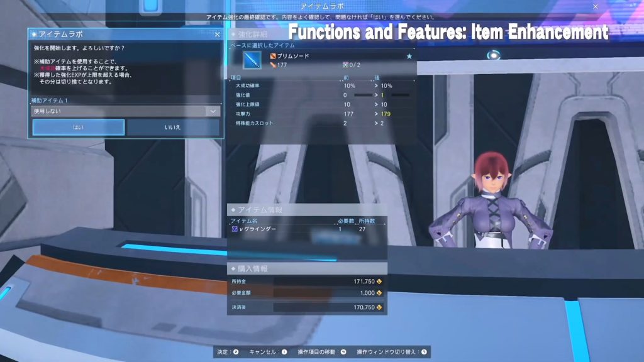
Task: Click the Nグラインダー item icon
Action: click(234, 229)
